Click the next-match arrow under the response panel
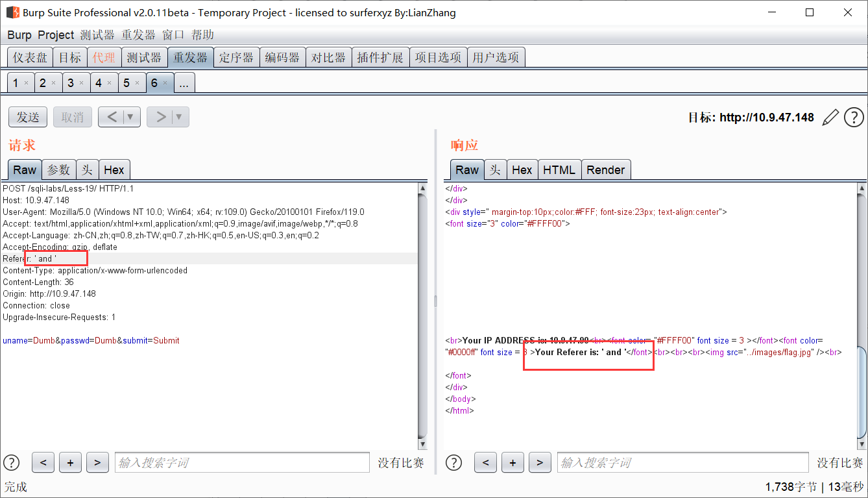 pyautogui.click(x=540, y=462)
